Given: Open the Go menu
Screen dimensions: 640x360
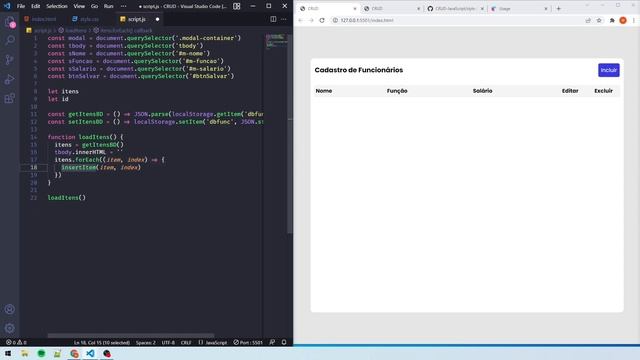Looking at the screenshot, I should coord(94,6).
